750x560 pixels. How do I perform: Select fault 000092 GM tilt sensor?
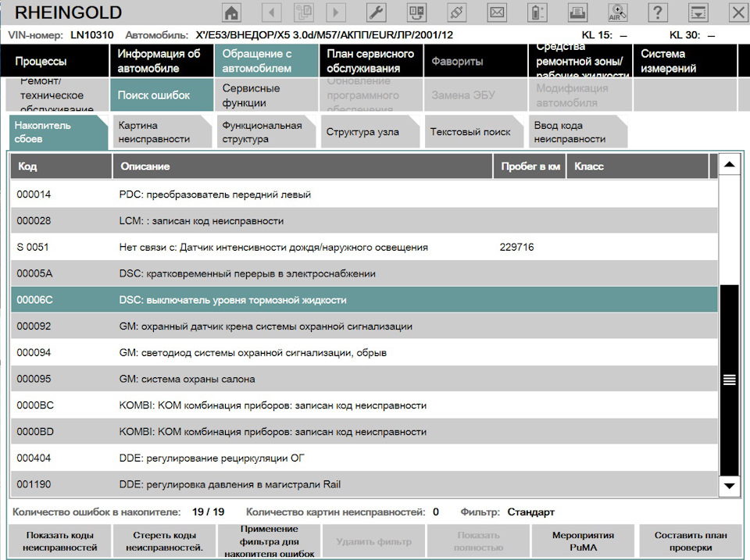(x=364, y=326)
